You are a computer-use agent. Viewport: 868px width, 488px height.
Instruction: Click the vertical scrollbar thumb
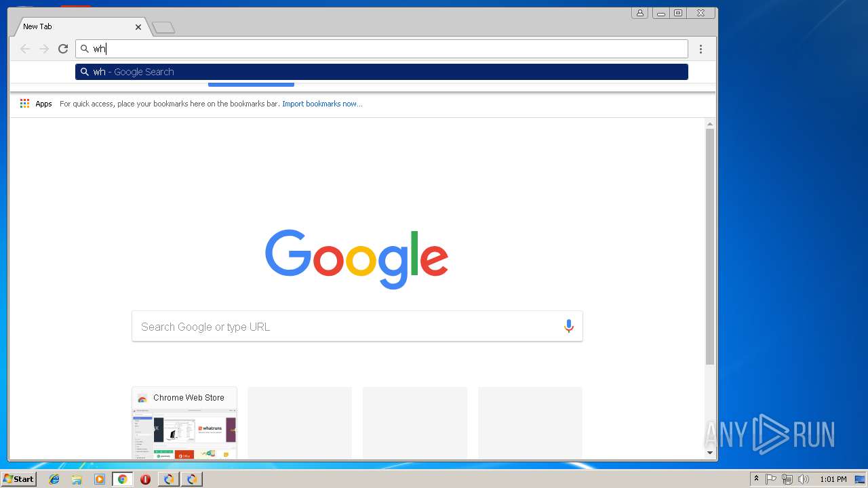tap(710, 247)
